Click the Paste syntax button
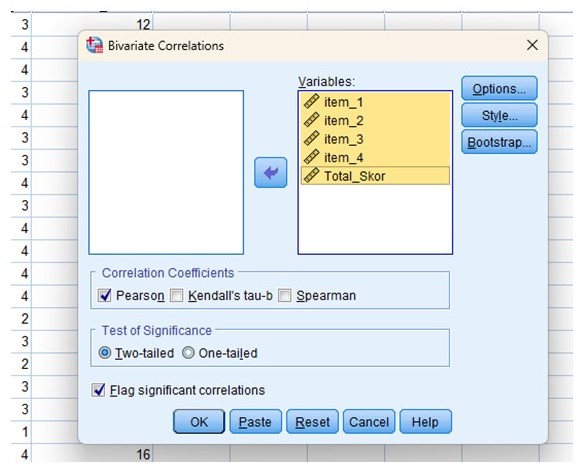This screenshot has width=580, height=473. (x=255, y=422)
